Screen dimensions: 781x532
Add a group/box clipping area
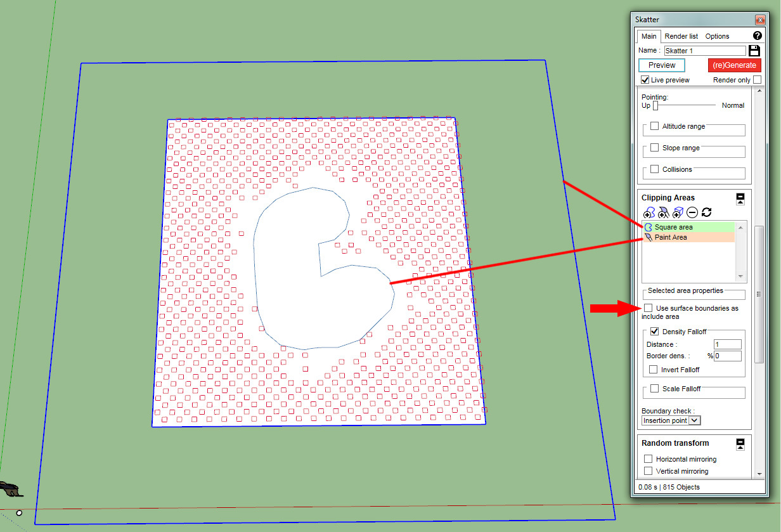tap(678, 213)
